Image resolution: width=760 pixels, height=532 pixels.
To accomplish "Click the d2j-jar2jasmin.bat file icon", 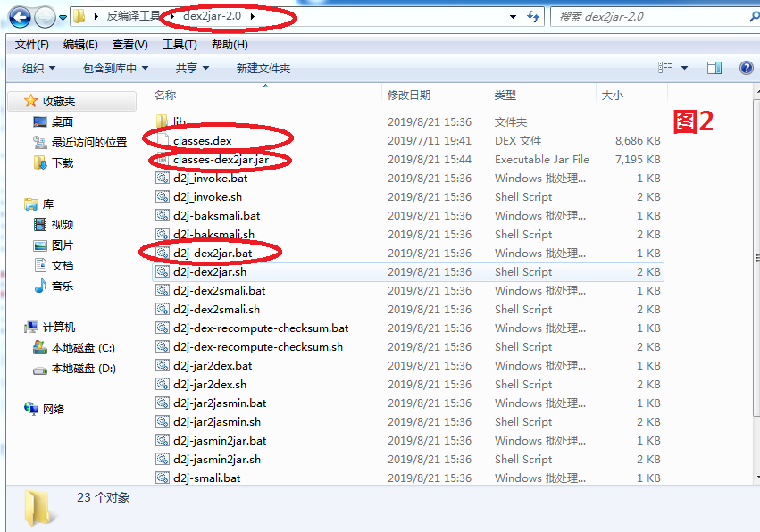I will click(x=162, y=403).
